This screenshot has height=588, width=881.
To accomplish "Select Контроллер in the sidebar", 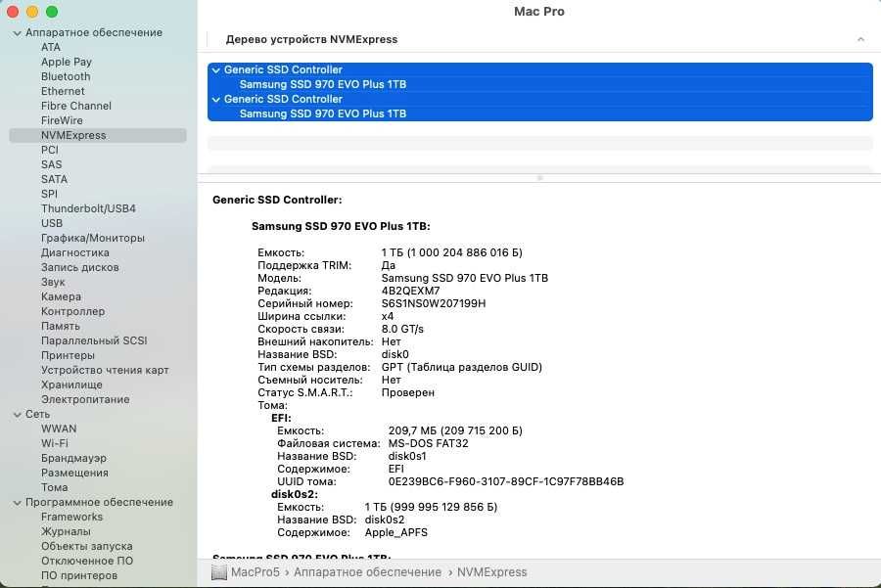I will click(72, 311).
